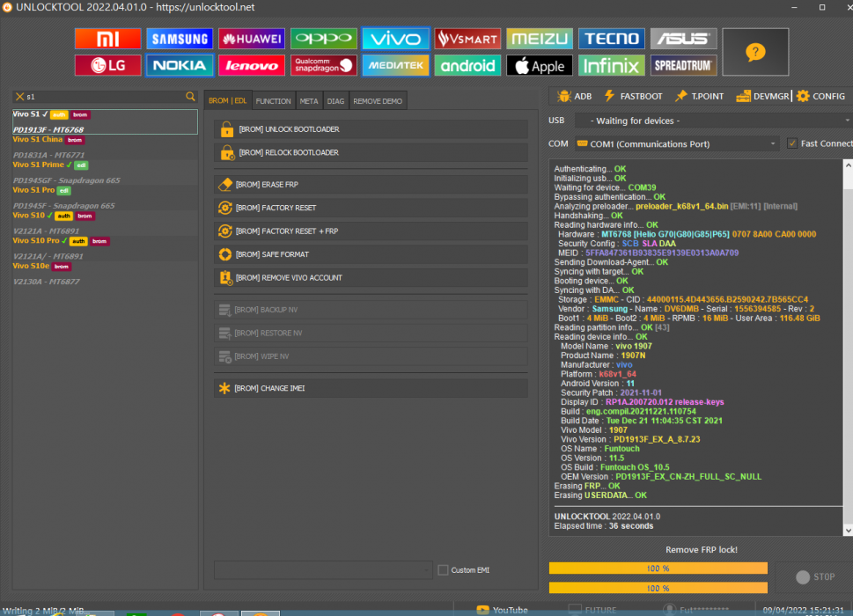This screenshot has width=853, height=616.
Task: Click the lower 100% progress bar
Action: coord(658,588)
